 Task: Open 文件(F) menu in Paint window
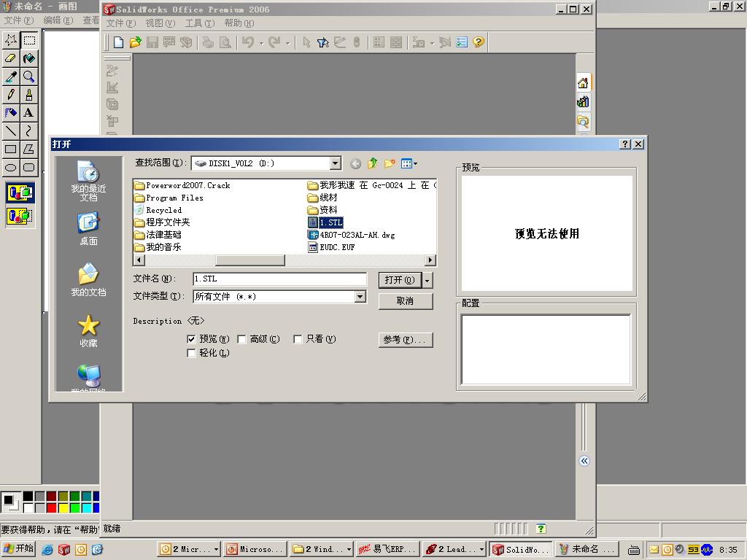click(x=19, y=20)
